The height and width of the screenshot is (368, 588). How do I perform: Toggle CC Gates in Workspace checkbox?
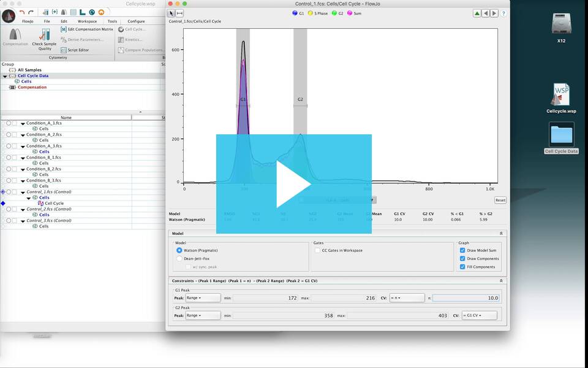pyautogui.click(x=318, y=250)
